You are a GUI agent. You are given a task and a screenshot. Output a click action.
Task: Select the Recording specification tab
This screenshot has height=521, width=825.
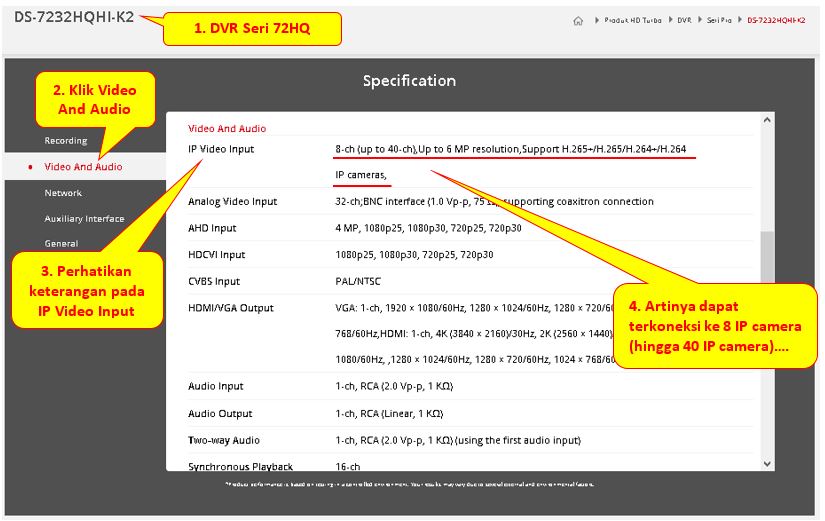66,141
